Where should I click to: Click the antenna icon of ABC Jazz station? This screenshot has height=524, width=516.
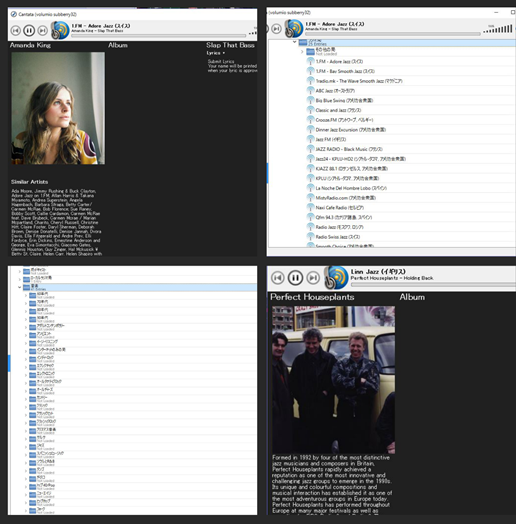click(x=310, y=91)
